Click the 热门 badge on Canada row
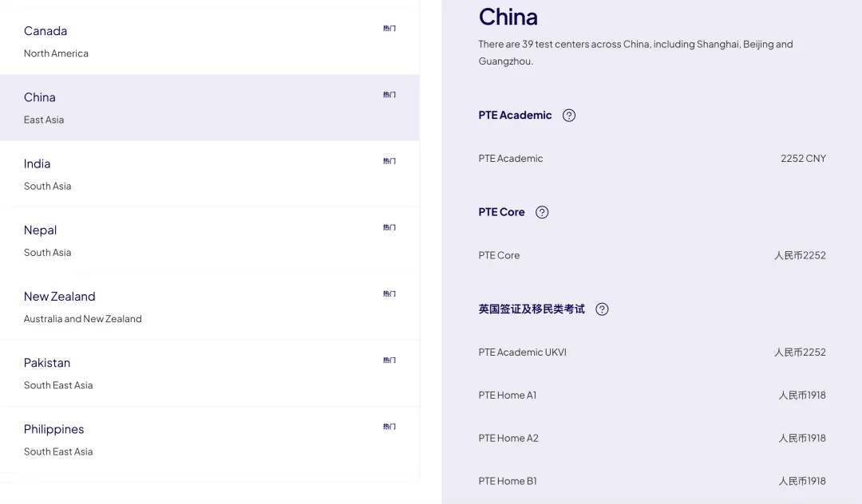The width and height of the screenshot is (862, 504). tap(389, 28)
